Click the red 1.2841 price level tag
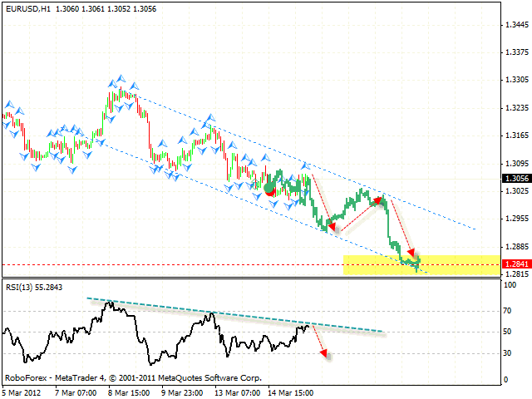The width and height of the screenshot is (532, 399). [x=515, y=264]
